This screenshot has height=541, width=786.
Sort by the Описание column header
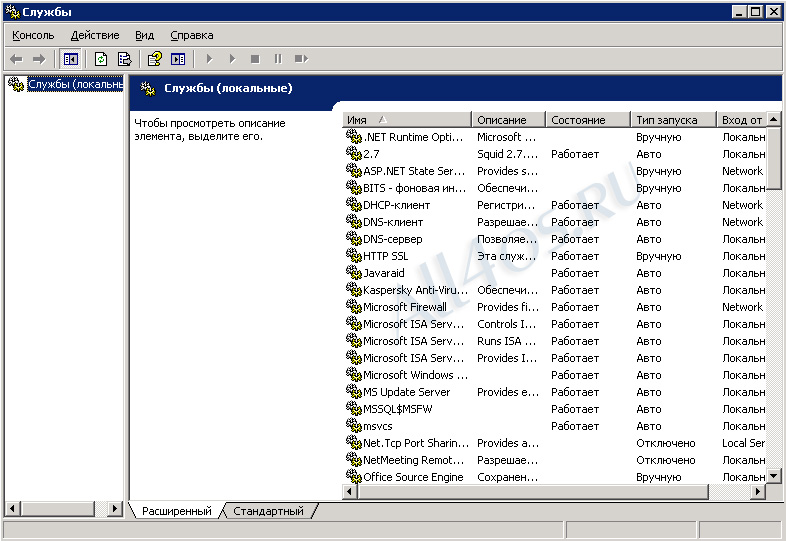(x=508, y=120)
